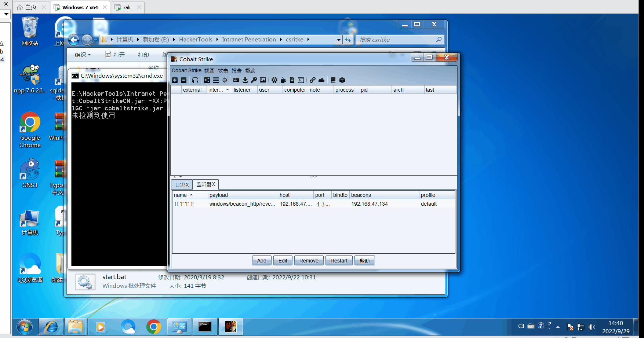
Task: Open Google Chrome desktop shortcut
Action: click(x=30, y=130)
